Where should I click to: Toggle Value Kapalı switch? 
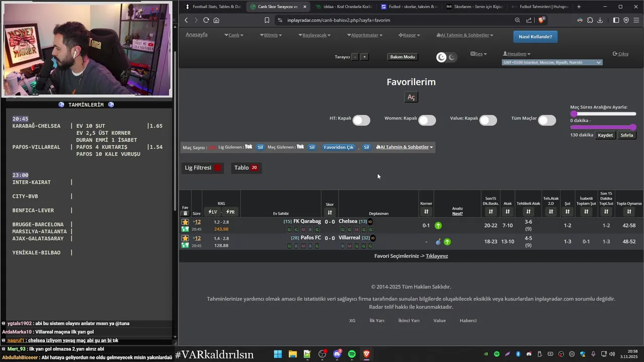coord(488,120)
